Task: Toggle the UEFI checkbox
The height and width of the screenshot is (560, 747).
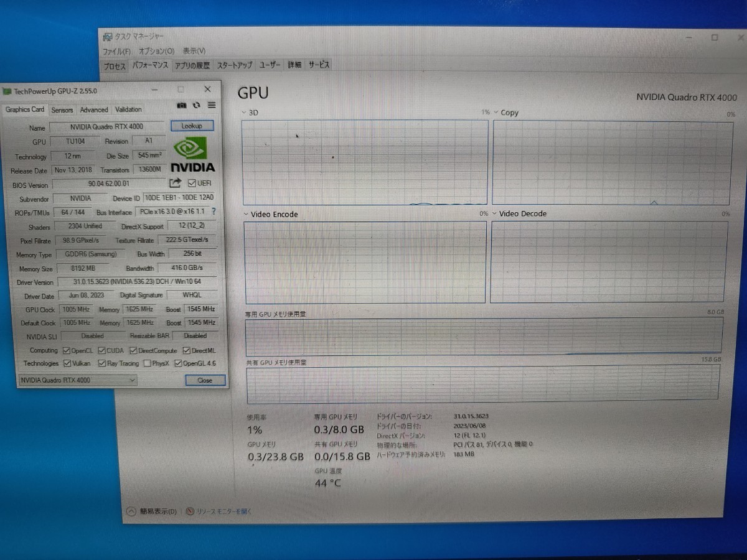Action: point(192,183)
